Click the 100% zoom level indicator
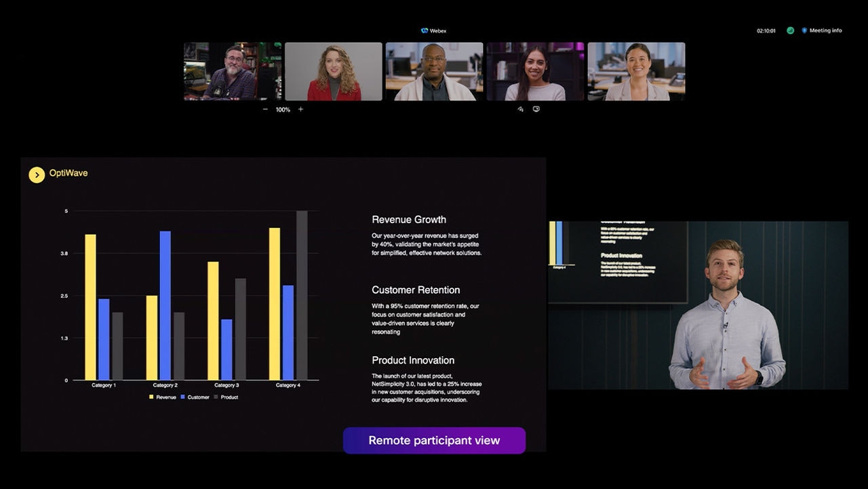 (283, 109)
